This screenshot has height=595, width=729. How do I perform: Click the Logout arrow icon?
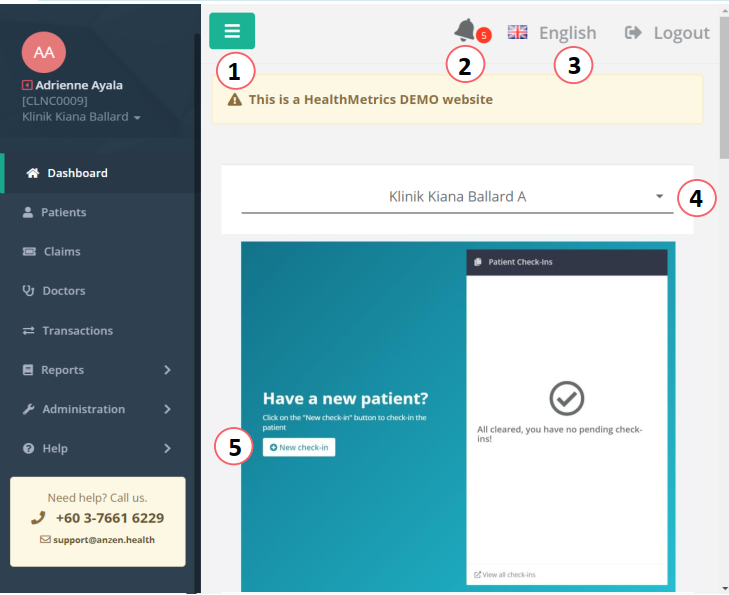coord(633,33)
